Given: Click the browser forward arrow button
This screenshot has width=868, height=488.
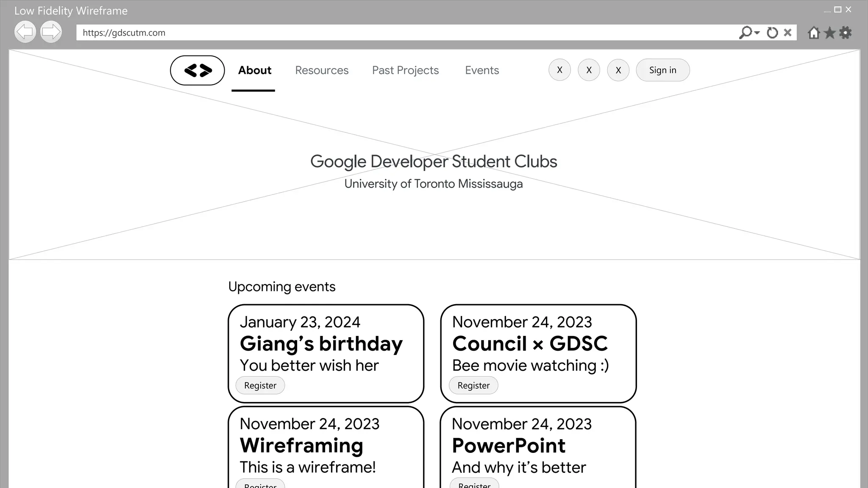Looking at the screenshot, I should [x=51, y=32].
